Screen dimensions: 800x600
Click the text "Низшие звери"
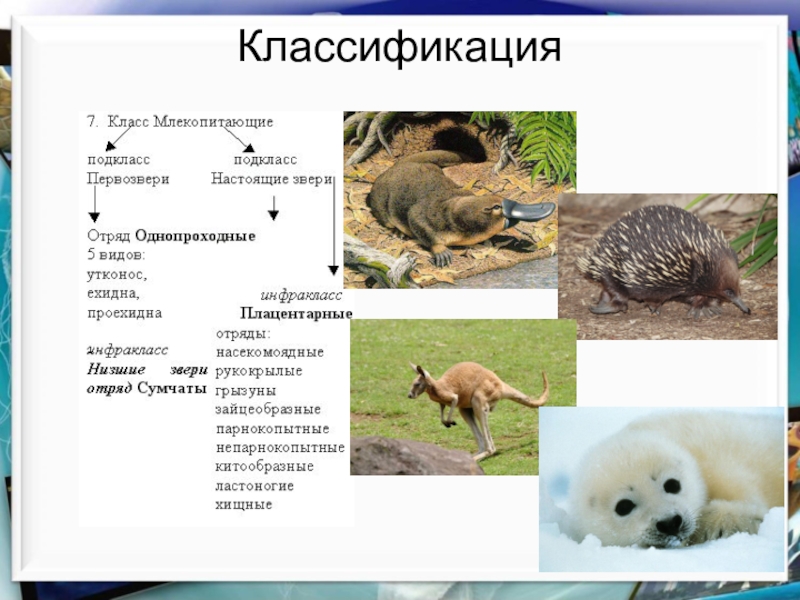tap(147, 369)
